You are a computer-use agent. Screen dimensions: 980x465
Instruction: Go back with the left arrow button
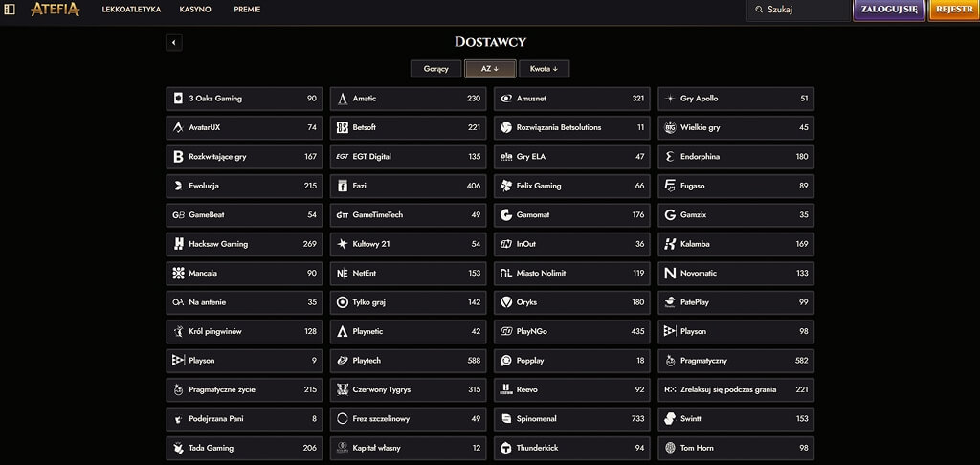[174, 42]
